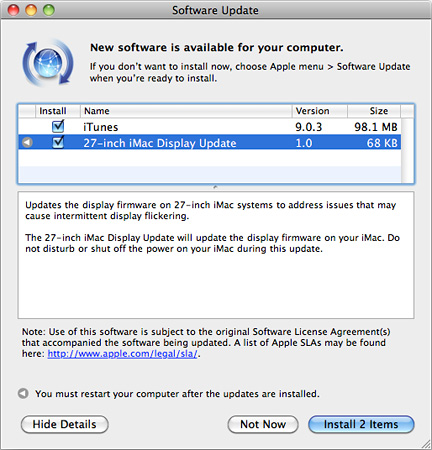Minimize the Software Update window
Viewport: 432px width, 450px height.
point(31,10)
